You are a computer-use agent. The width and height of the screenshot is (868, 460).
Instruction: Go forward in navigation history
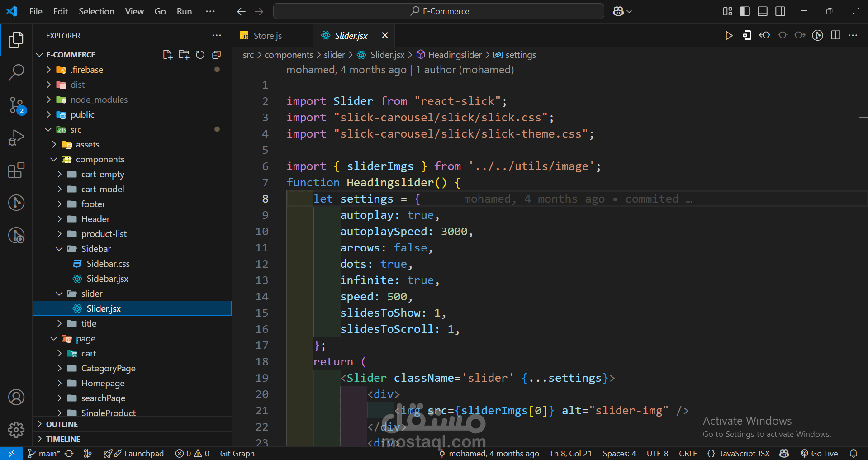pos(259,11)
